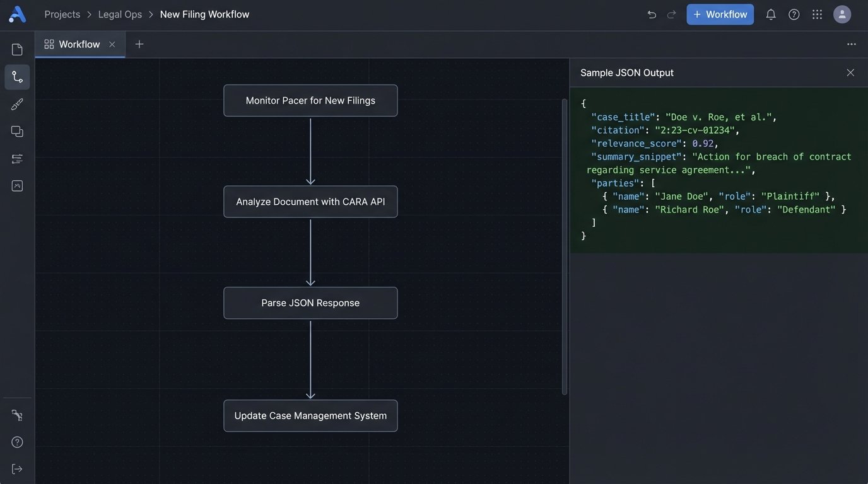This screenshot has height=484, width=868.
Task: Add a new tab with plus icon
Action: click(x=139, y=44)
